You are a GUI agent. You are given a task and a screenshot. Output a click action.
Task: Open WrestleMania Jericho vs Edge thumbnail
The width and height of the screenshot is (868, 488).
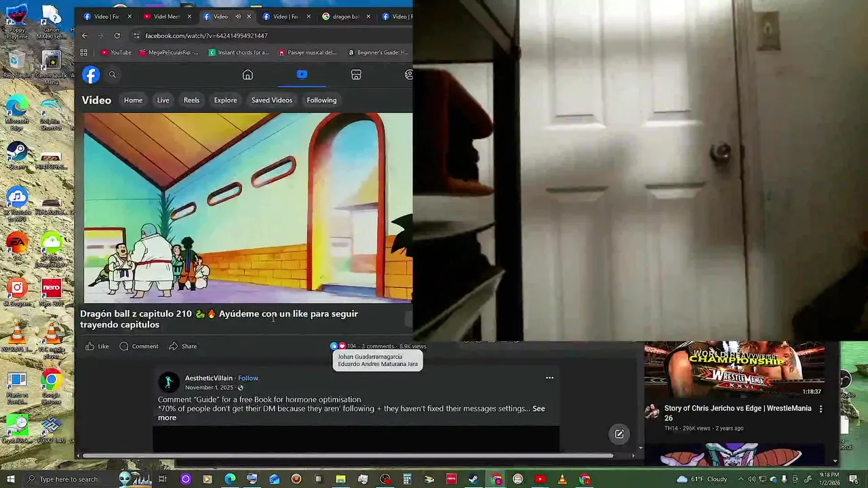pyautogui.click(x=734, y=370)
